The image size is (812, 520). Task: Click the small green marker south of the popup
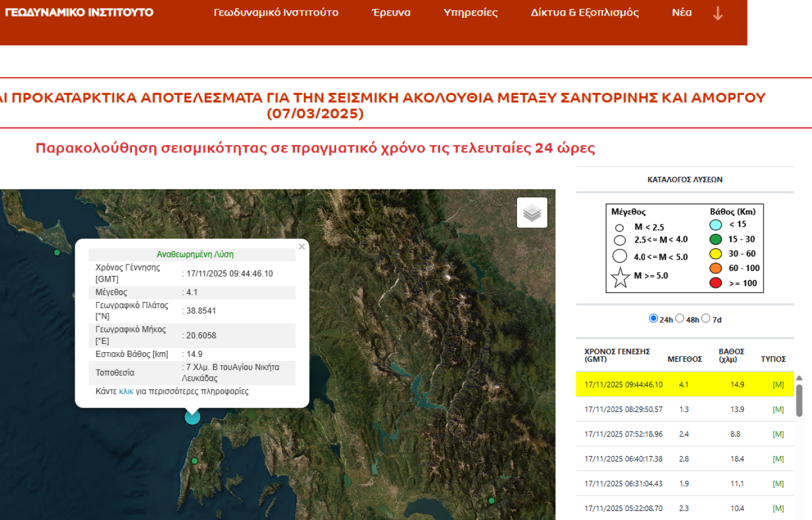click(x=195, y=460)
